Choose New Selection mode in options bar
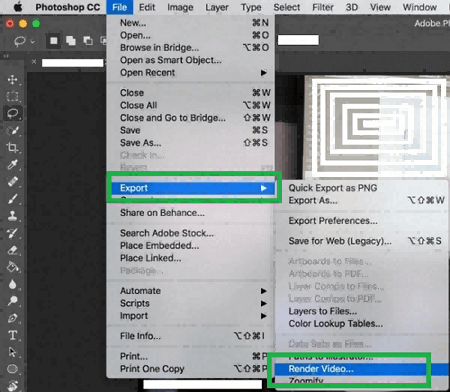450x392 pixels. tap(53, 41)
